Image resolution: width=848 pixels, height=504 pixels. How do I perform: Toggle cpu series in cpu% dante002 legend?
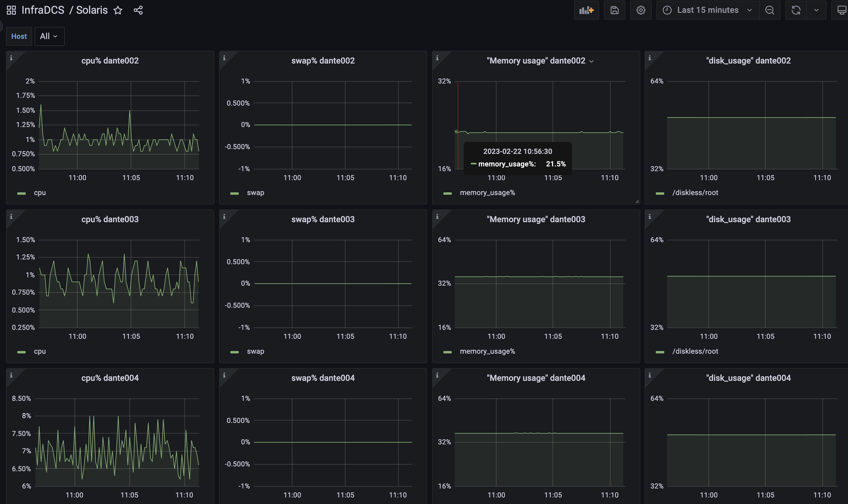[x=40, y=193]
